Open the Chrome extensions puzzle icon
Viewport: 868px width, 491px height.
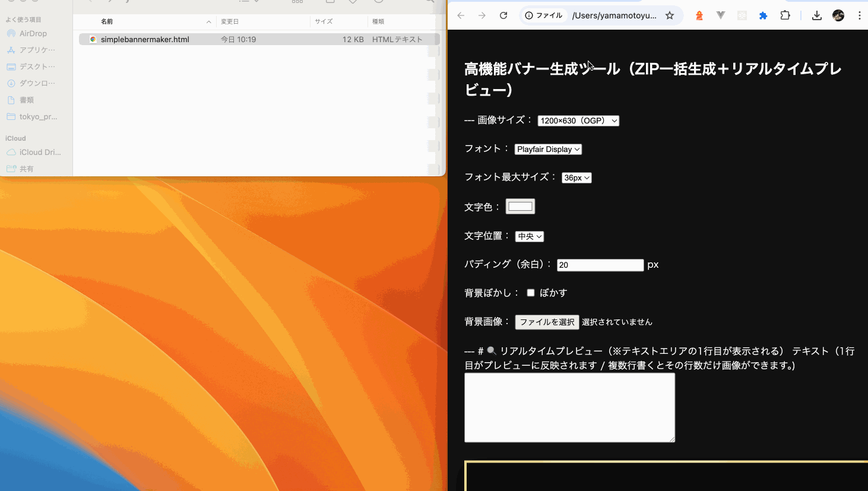785,15
